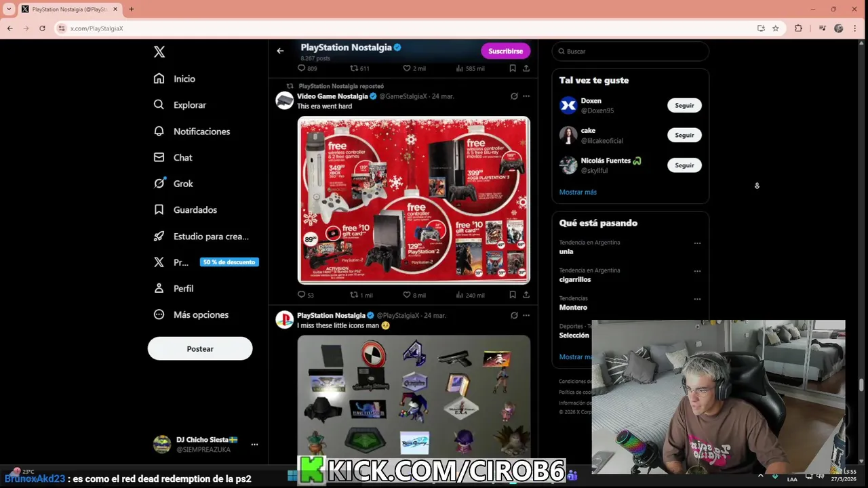This screenshot has width=868, height=488.
Task: Open Estudio para creadores
Action: tap(201, 236)
